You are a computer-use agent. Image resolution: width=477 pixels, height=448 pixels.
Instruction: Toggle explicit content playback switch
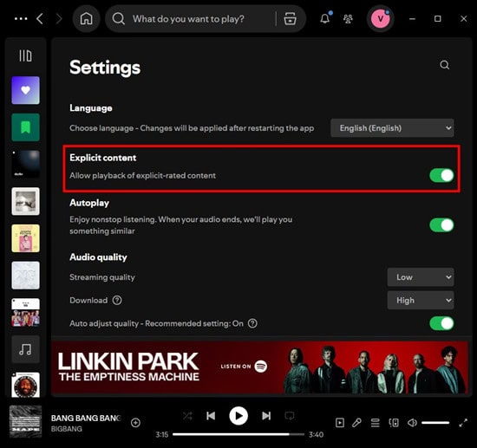[x=441, y=175]
